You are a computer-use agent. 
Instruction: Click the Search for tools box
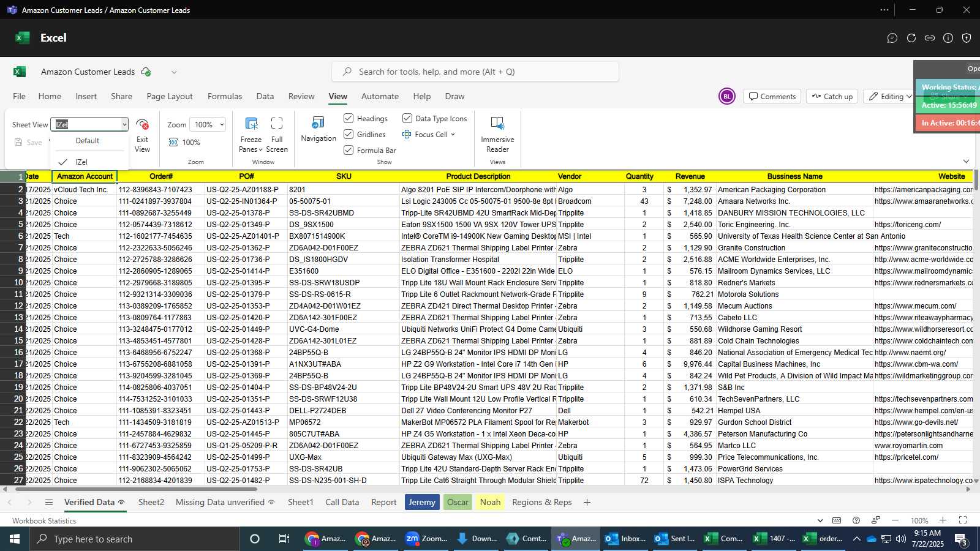[x=475, y=72]
